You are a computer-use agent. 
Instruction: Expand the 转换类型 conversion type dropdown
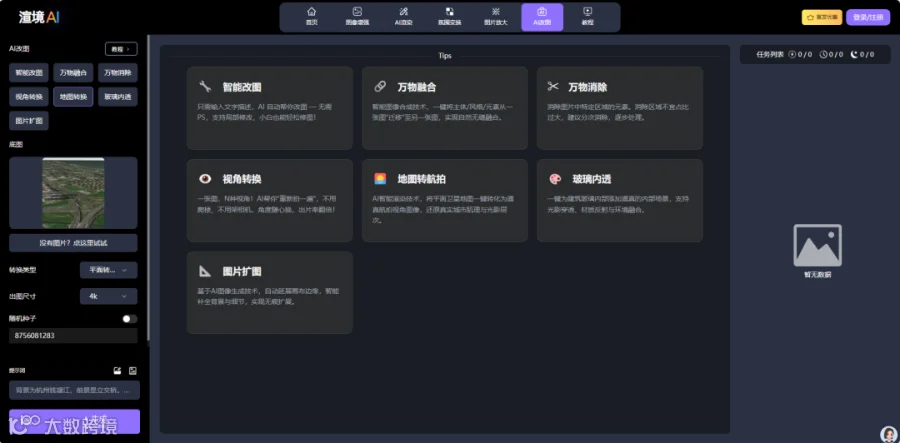[x=108, y=270]
